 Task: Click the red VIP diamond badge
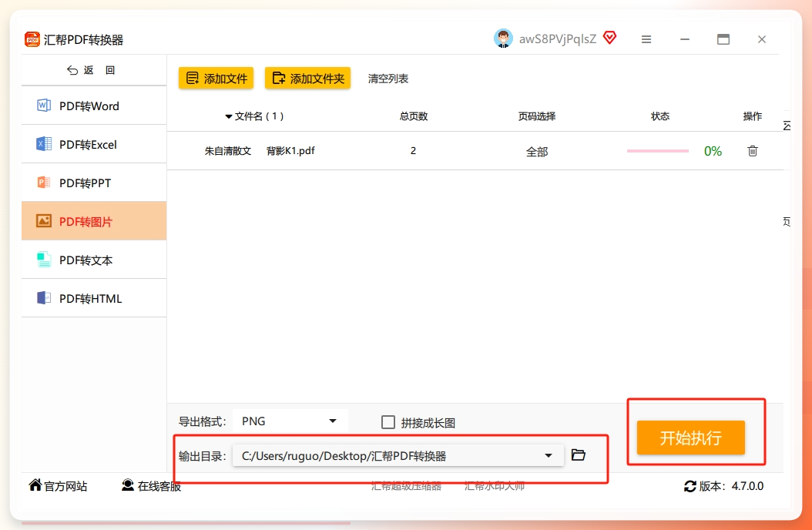click(610, 37)
